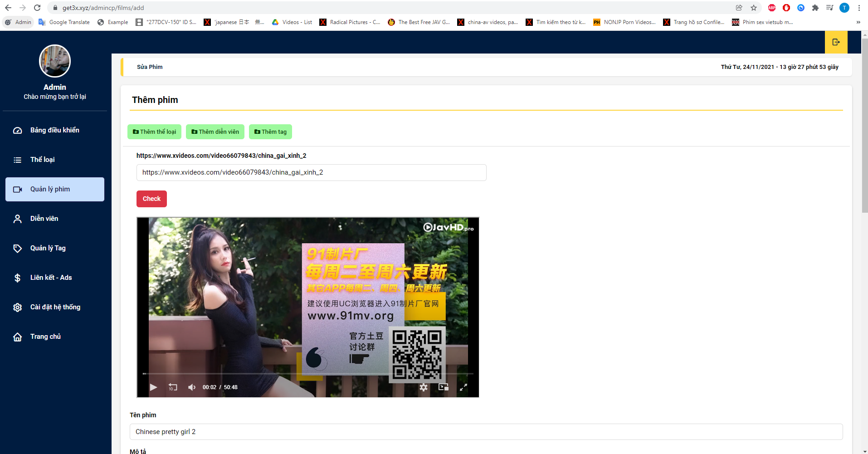Mute the video player volume
This screenshot has height=454, width=868.
coord(192,387)
